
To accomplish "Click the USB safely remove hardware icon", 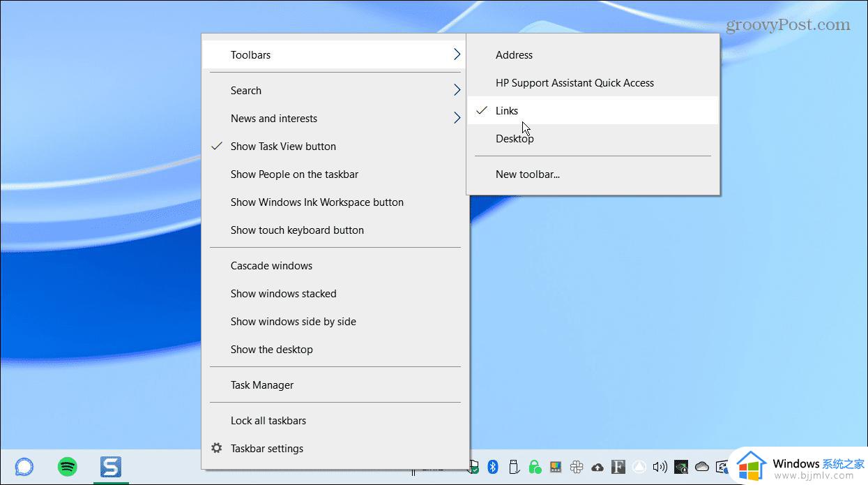I will pyautogui.click(x=514, y=467).
